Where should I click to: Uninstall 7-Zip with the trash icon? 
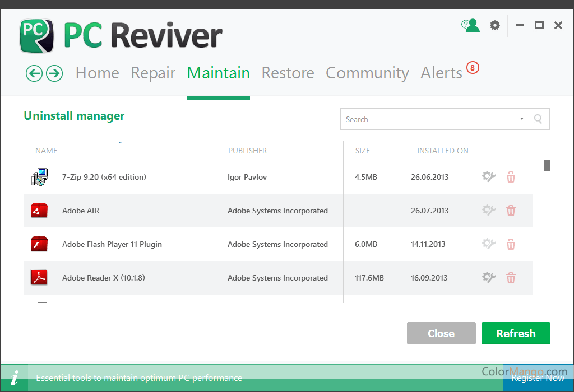[x=511, y=177]
